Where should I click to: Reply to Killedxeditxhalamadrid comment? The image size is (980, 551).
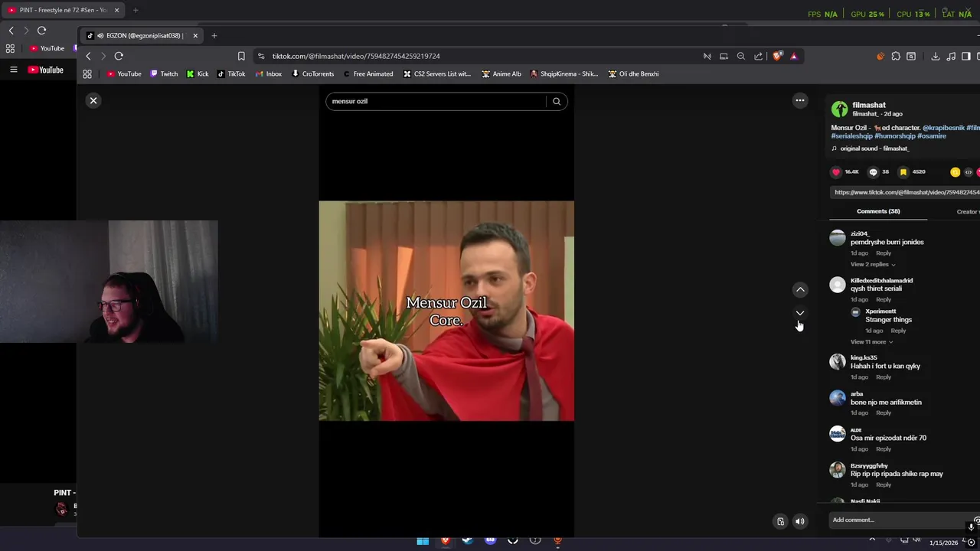[884, 299]
